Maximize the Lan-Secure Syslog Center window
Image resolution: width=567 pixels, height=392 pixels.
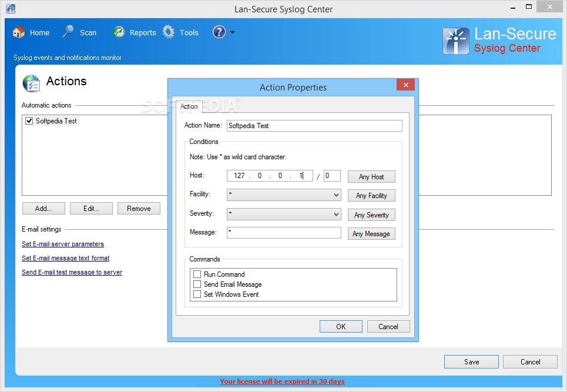coord(529,7)
